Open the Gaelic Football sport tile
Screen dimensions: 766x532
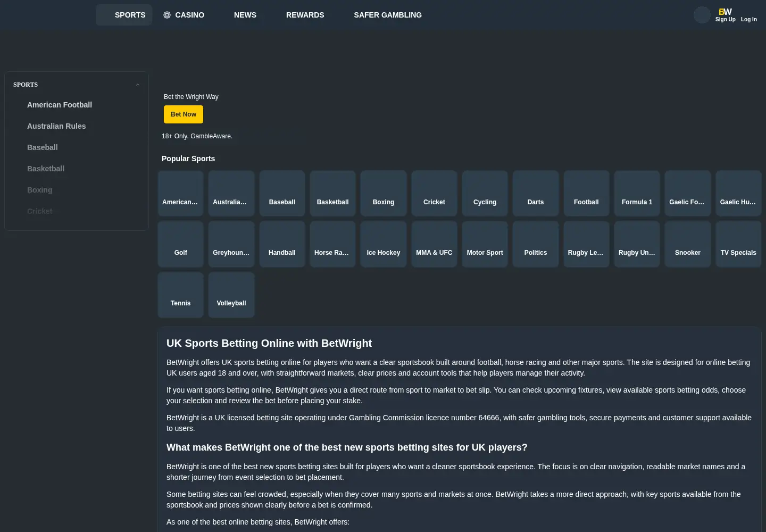coord(688,193)
